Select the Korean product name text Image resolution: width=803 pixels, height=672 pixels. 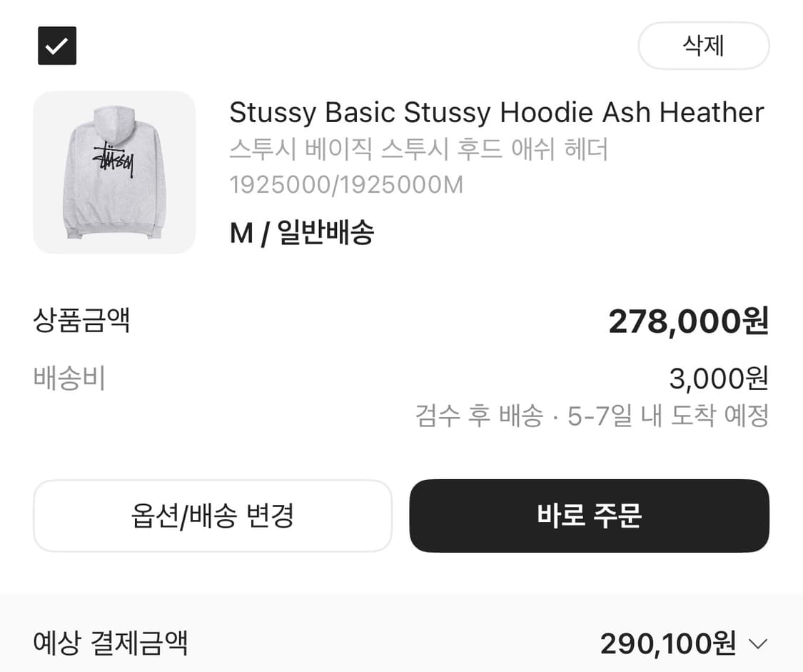click(x=420, y=150)
